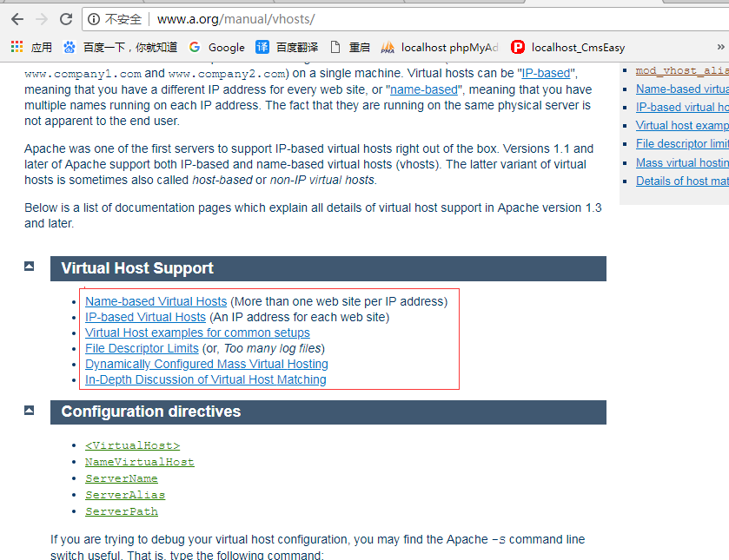The width and height of the screenshot is (729, 560).
Task: Open the name-based link in intro paragraph
Action: pos(423,89)
